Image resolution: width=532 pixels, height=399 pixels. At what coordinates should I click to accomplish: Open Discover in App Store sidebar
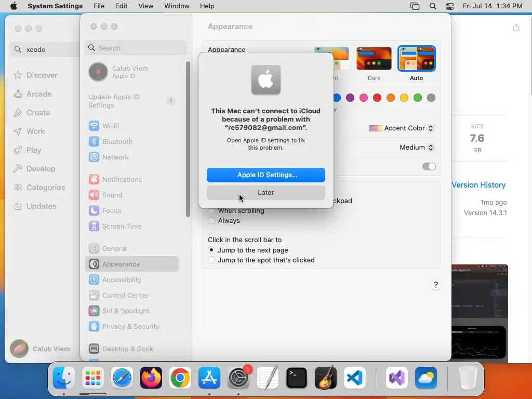click(x=35, y=75)
